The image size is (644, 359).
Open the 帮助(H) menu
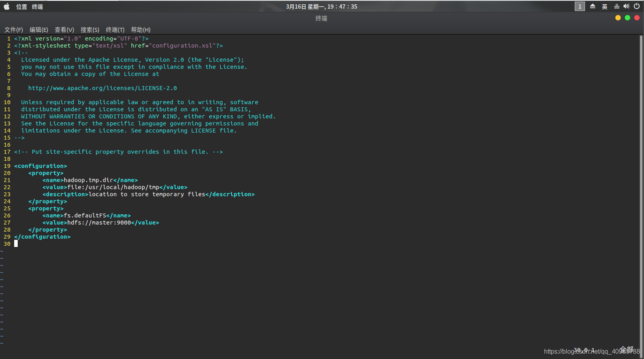coord(141,30)
